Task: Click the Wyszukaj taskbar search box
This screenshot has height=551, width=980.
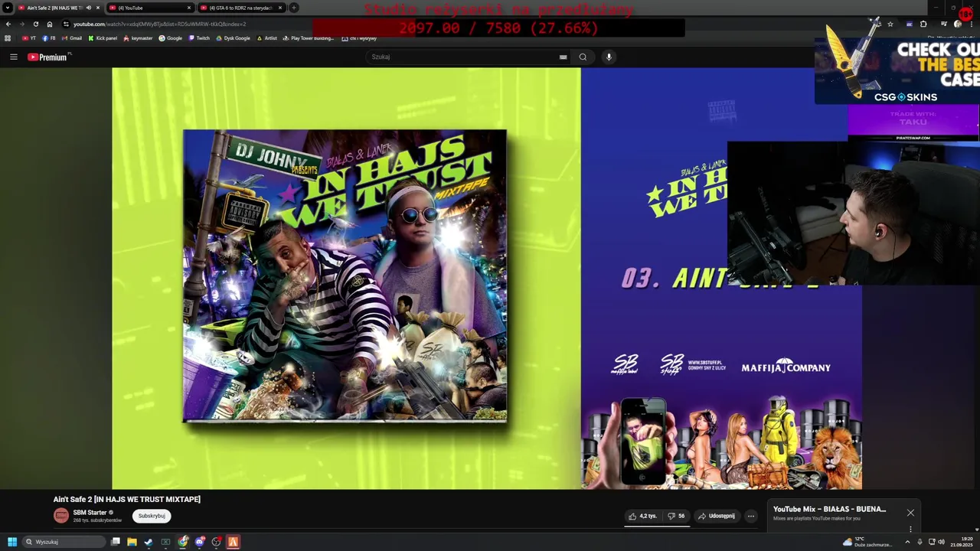Action: coord(64,542)
